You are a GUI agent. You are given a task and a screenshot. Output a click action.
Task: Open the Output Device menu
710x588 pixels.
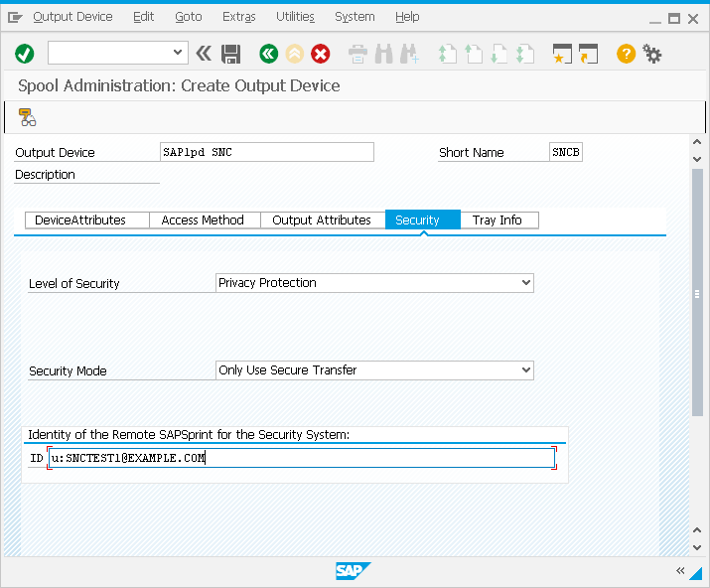click(x=72, y=17)
